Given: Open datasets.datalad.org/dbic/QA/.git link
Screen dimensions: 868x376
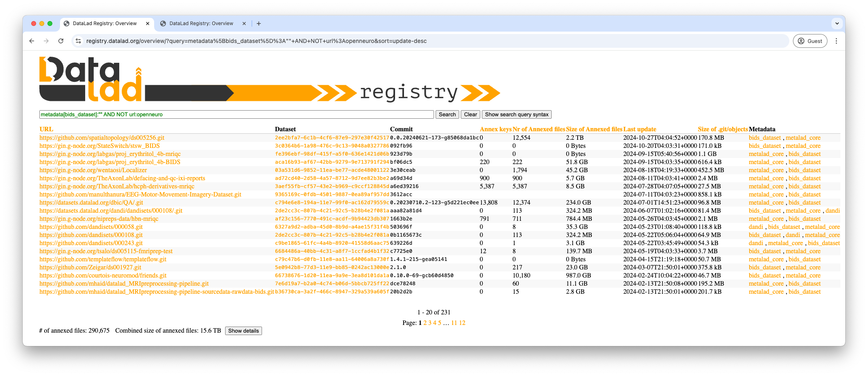Looking at the screenshot, I should coord(91,203).
